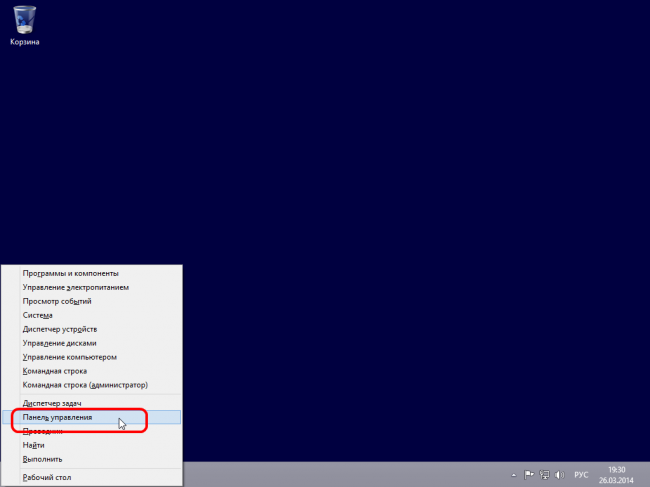650x487 pixels.
Task: Select Система menu entry
Action: tap(37, 315)
